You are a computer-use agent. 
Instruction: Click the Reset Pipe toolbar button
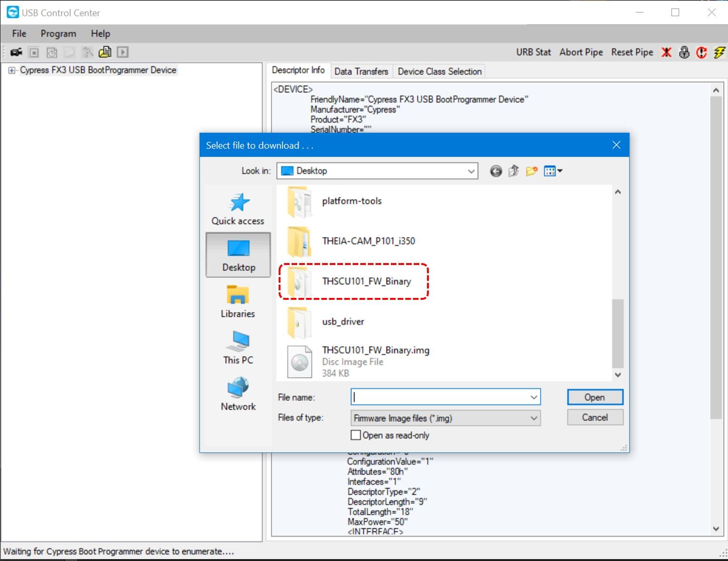pos(632,52)
